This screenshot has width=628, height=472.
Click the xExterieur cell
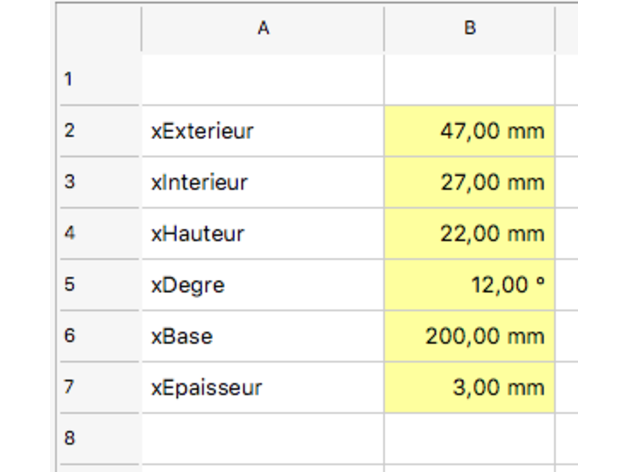point(262,131)
